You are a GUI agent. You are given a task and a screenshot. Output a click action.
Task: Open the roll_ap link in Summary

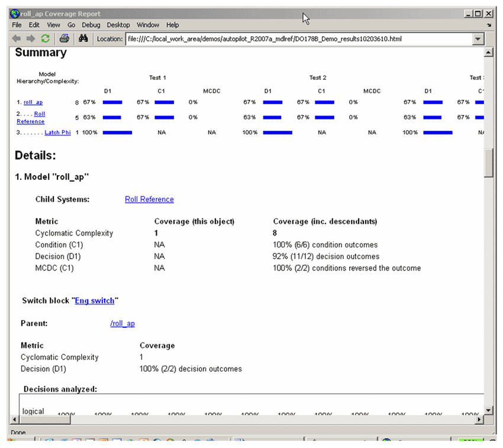click(33, 102)
